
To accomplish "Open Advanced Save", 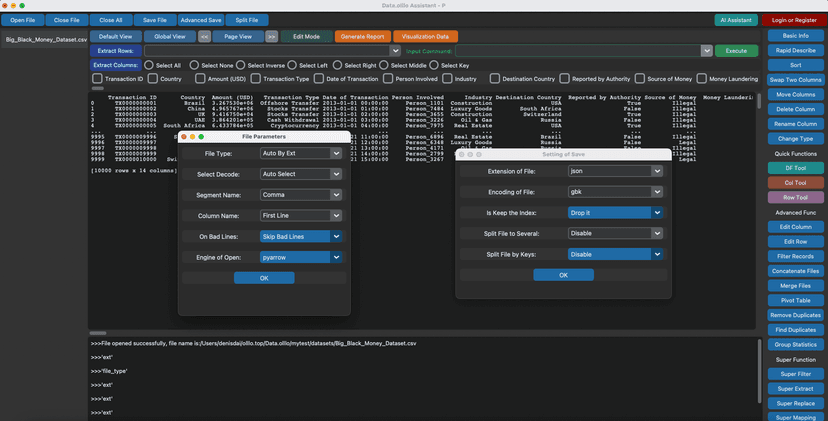I will click(201, 20).
